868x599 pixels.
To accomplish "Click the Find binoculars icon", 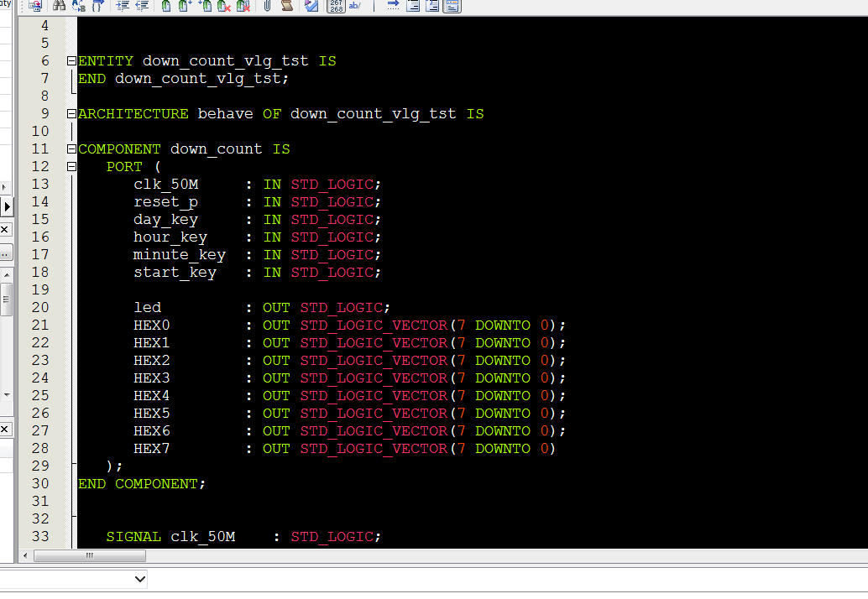I will click(59, 6).
